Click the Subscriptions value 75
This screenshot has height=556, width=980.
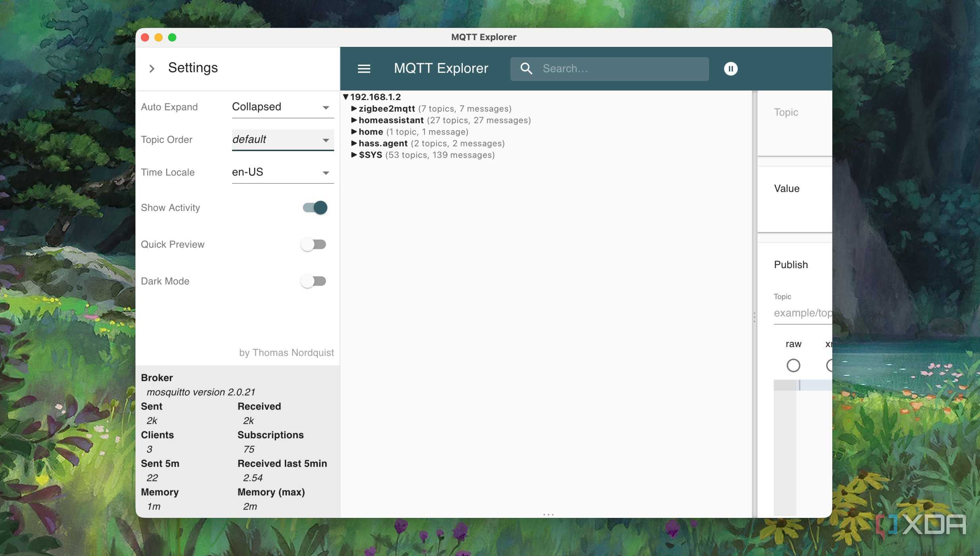point(249,449)
